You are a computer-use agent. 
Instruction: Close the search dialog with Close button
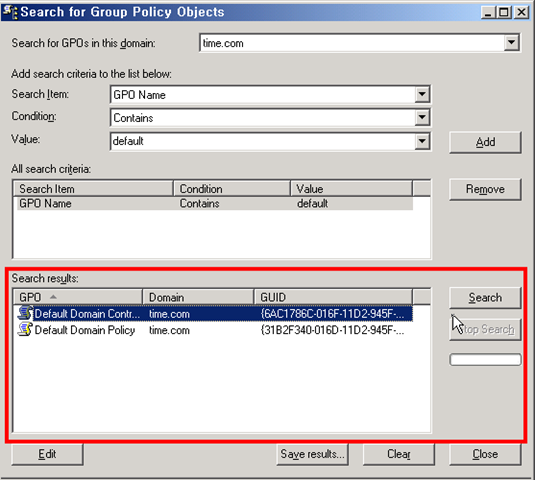[485, 454]
